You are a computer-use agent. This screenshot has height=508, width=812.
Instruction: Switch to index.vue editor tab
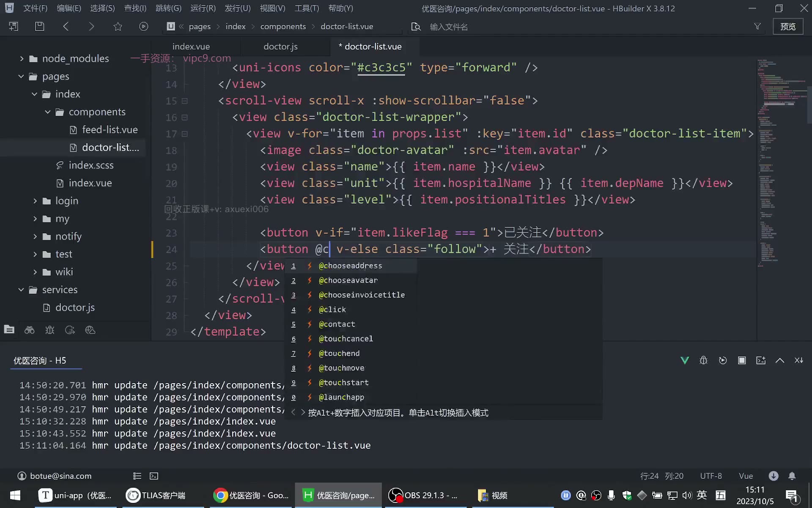(191, 47)
